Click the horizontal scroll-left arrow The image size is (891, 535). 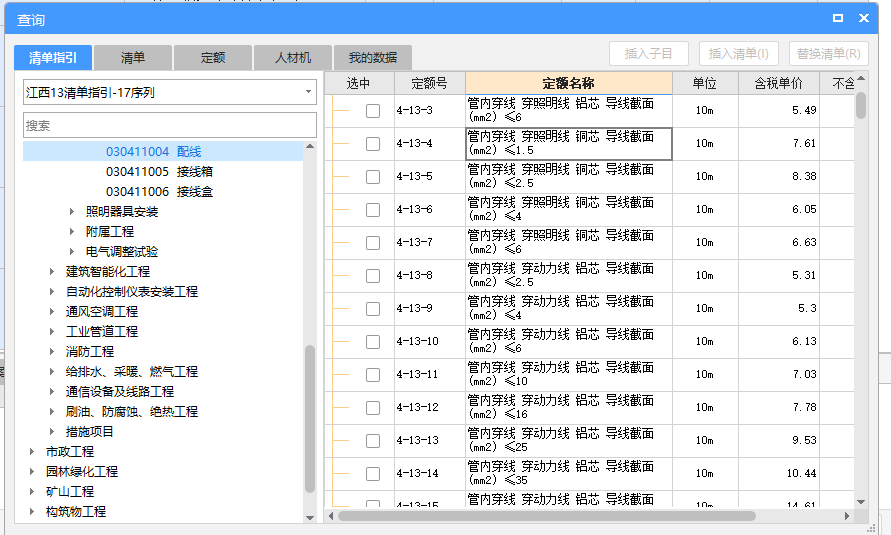click(x=331, y=516)
